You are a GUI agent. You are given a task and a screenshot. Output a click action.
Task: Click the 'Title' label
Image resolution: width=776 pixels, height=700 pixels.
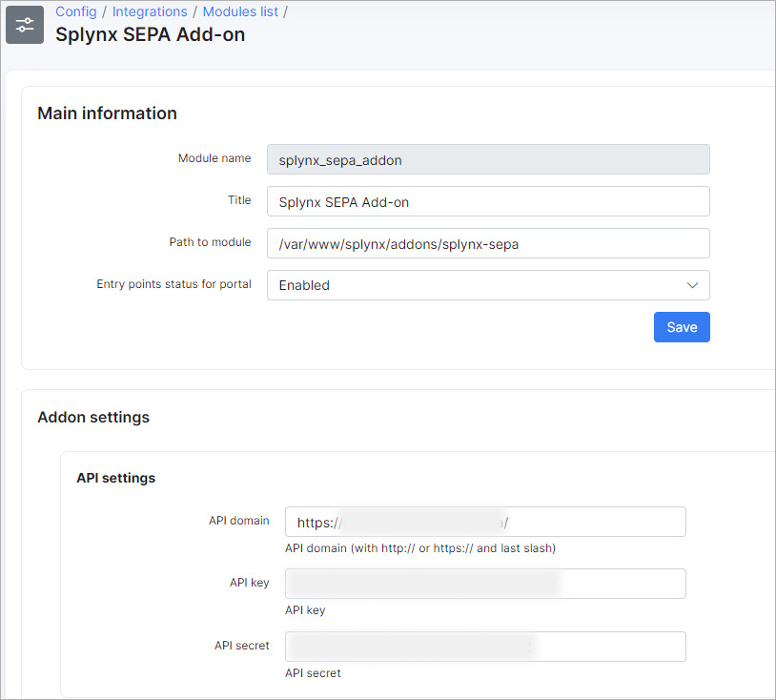tap(239, 200)
